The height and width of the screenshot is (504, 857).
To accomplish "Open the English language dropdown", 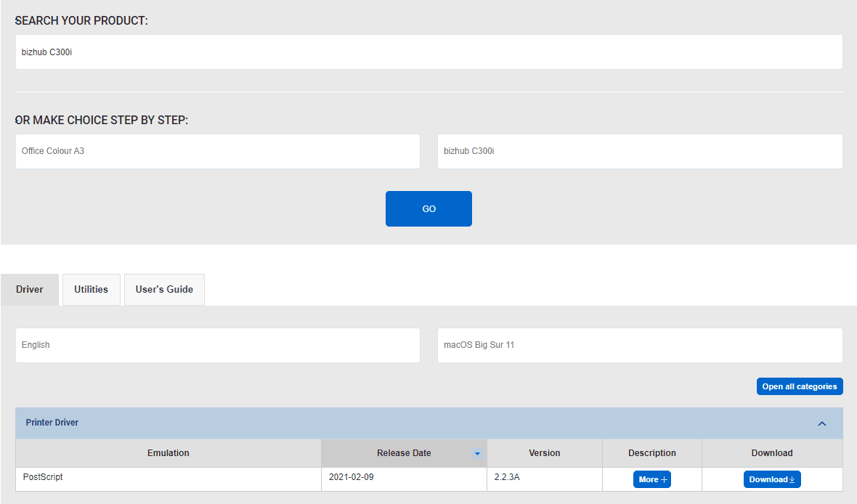I will click(218, 345).
